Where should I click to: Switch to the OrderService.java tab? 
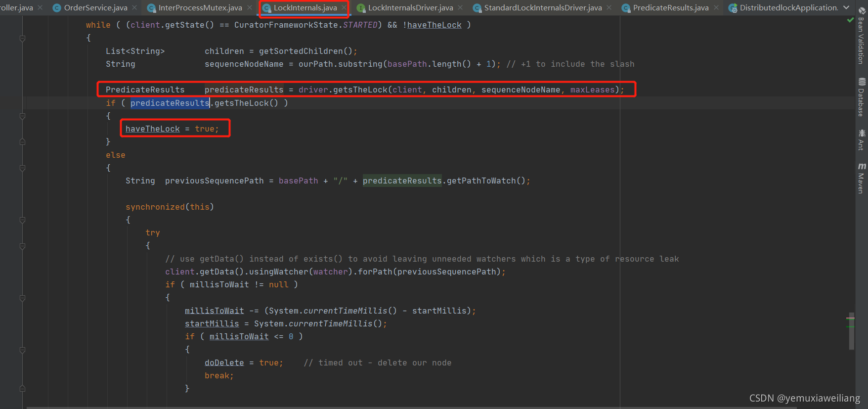95,8
